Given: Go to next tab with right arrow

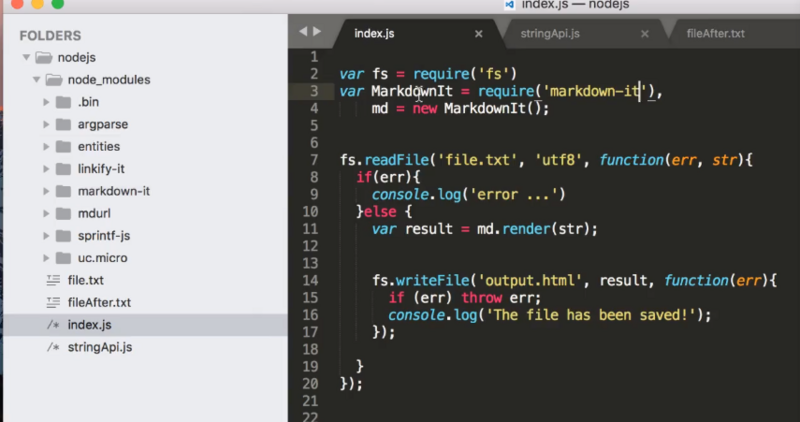Looking at the screenshot, I should [317, 31].
